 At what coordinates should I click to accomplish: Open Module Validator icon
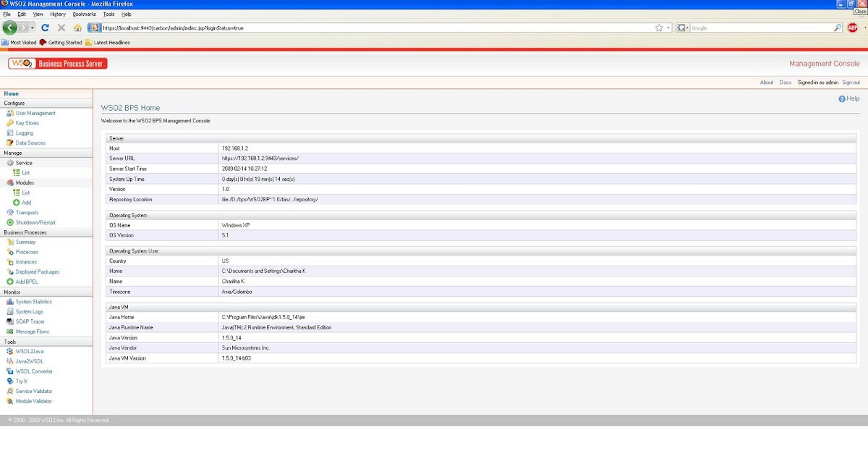coord(9,401)
